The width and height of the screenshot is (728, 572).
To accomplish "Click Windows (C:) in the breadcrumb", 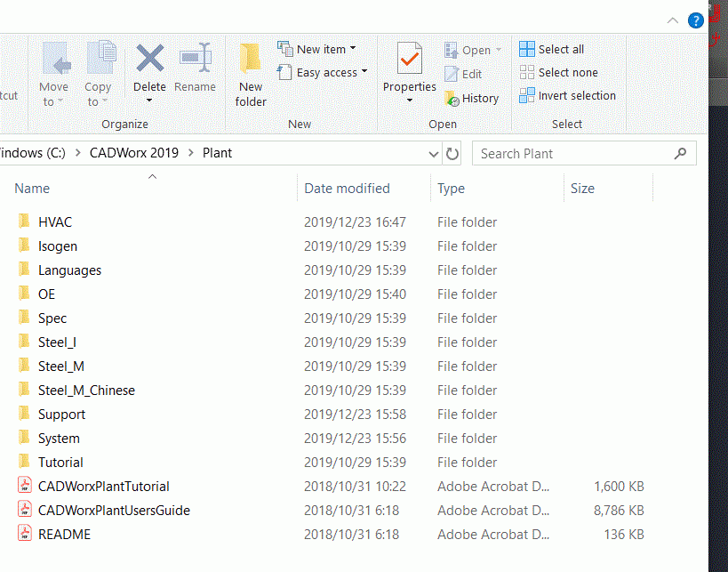I will (33, 153).
